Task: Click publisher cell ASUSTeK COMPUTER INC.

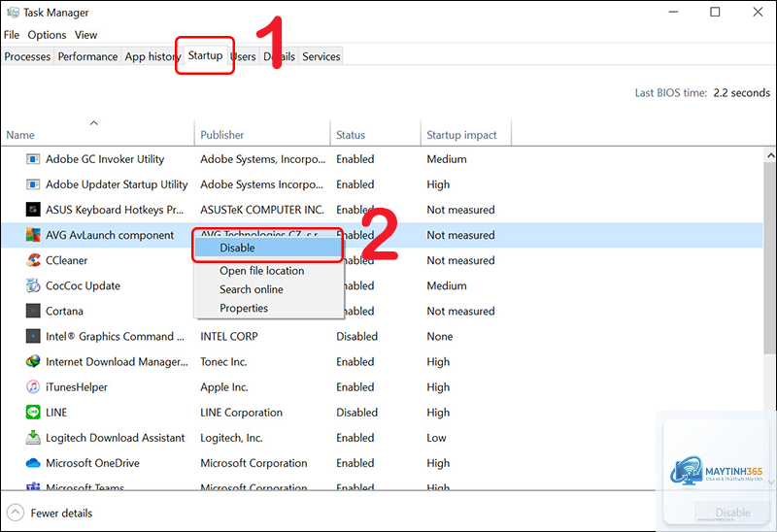Action: (262, 210)
